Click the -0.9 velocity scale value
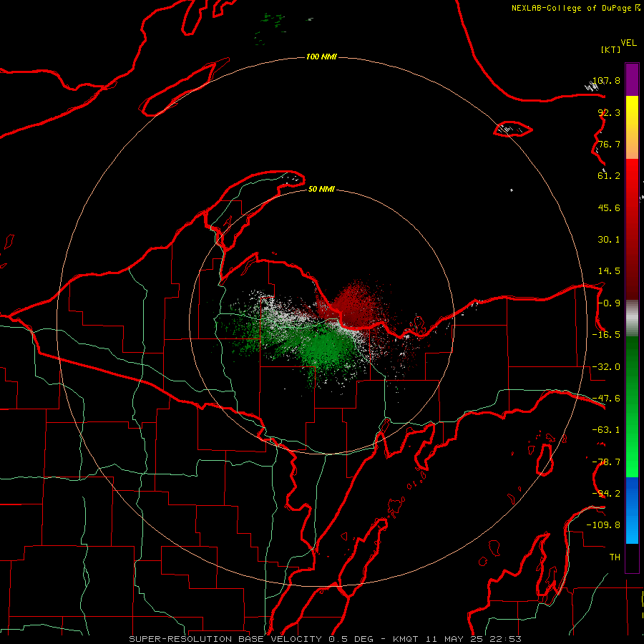 609,303
